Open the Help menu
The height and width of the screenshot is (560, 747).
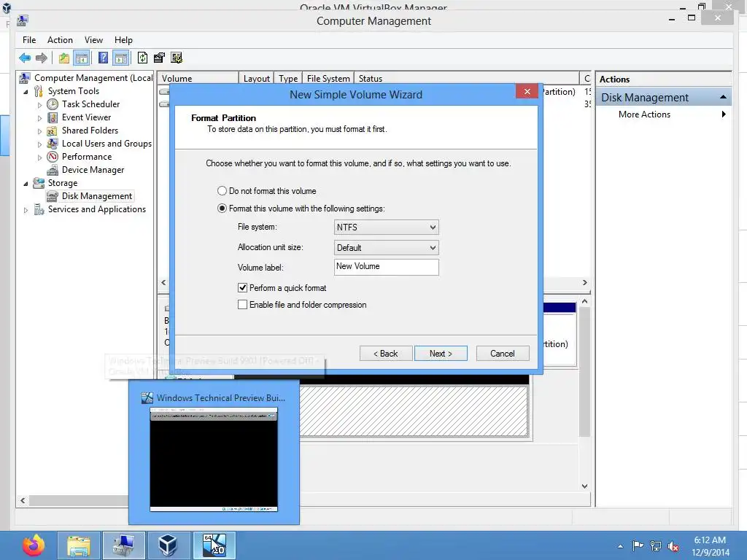coord(123,40)
